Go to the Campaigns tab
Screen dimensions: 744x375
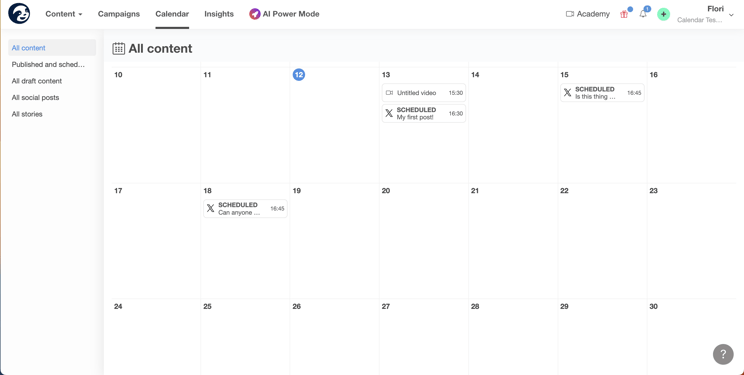pyautogui.click(x=119, y=14)
